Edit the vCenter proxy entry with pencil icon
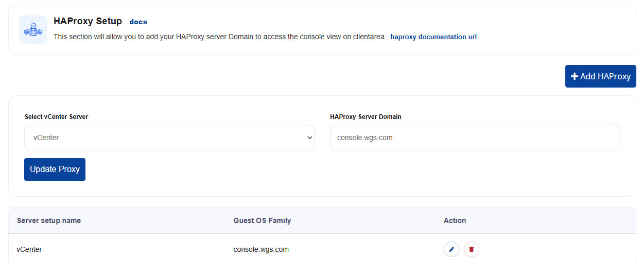The image size is (644, 274). point(451,249)
